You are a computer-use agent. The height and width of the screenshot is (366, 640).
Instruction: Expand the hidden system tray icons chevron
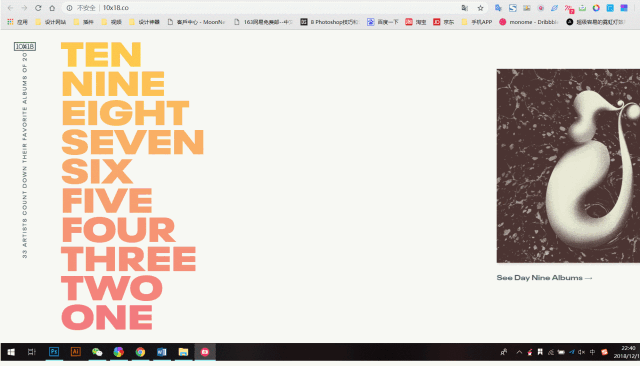[x=519, y=352]
